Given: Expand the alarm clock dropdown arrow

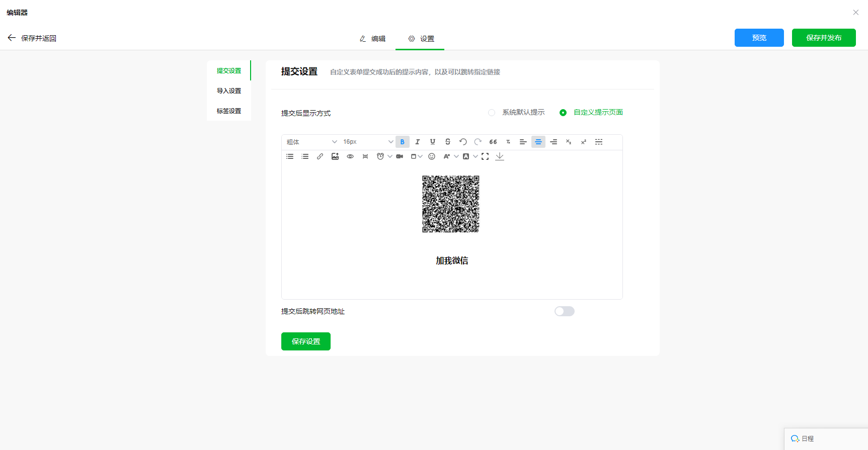Looking at the screenshot, I should point(390,156).
